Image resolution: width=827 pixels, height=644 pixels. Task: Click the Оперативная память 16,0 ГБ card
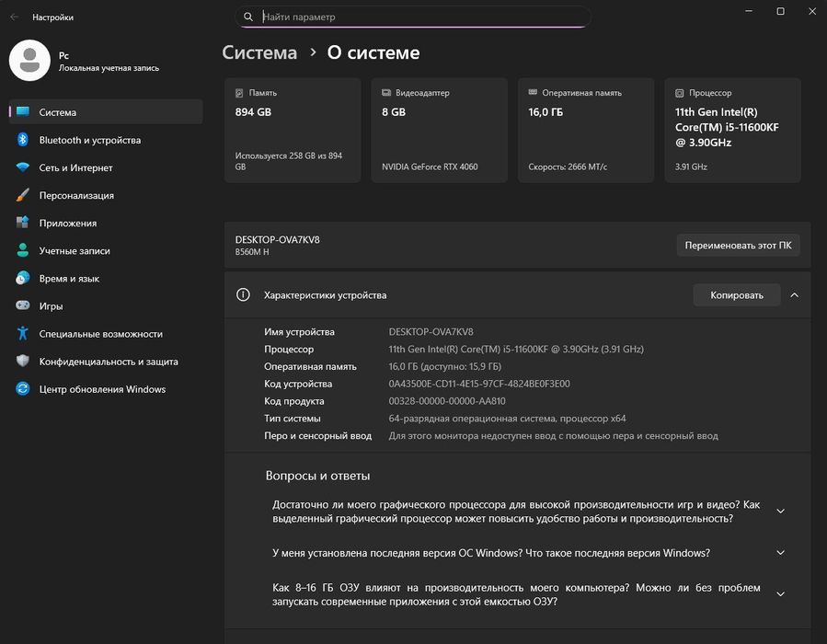tap(585, 131)
